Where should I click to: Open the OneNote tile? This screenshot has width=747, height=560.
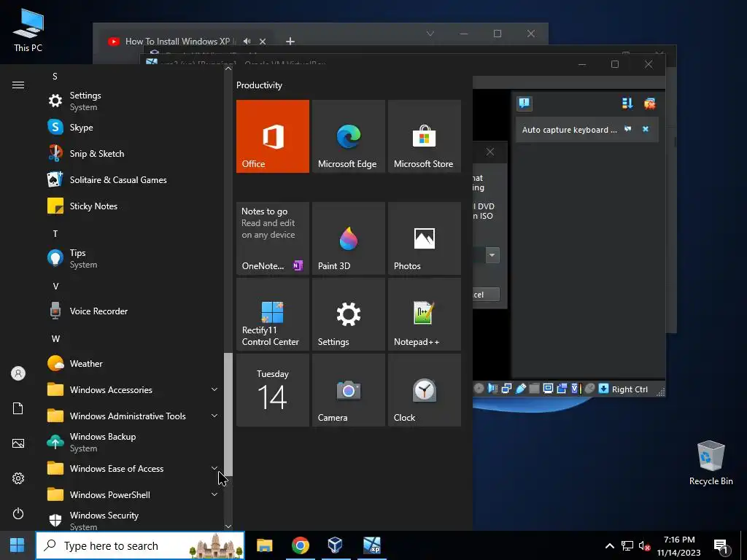pyautogui.click(x=273, y=238)
